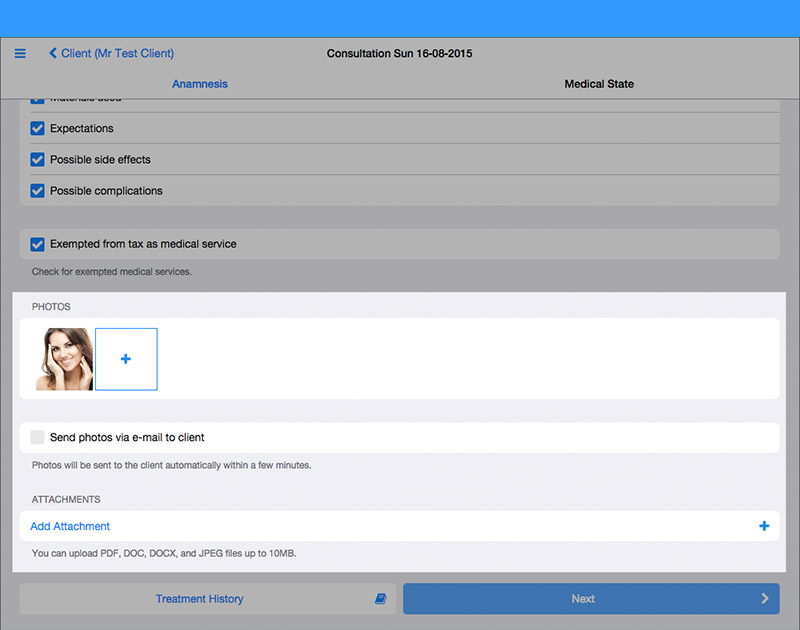Viewport: 800px width, 630px height.
Task: Click 'Check for exempted medical services.' hint
Action: point(112,272)
